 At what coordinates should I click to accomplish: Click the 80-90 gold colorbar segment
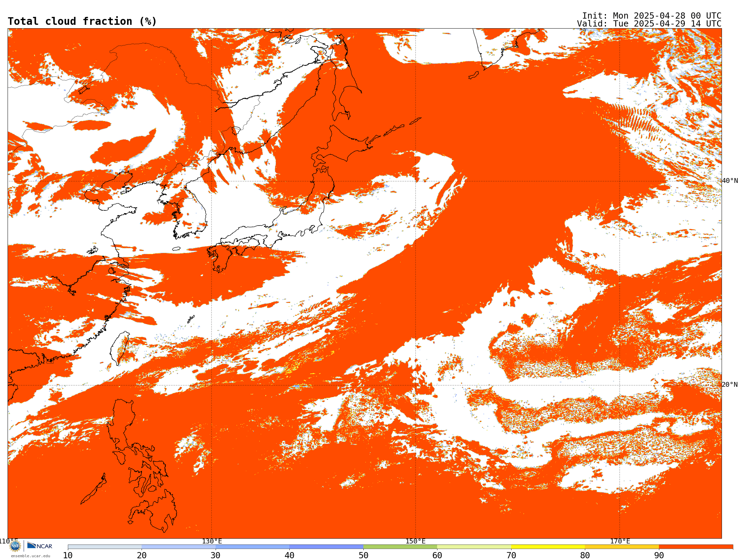pyautogui.click(x=622, y=547)
